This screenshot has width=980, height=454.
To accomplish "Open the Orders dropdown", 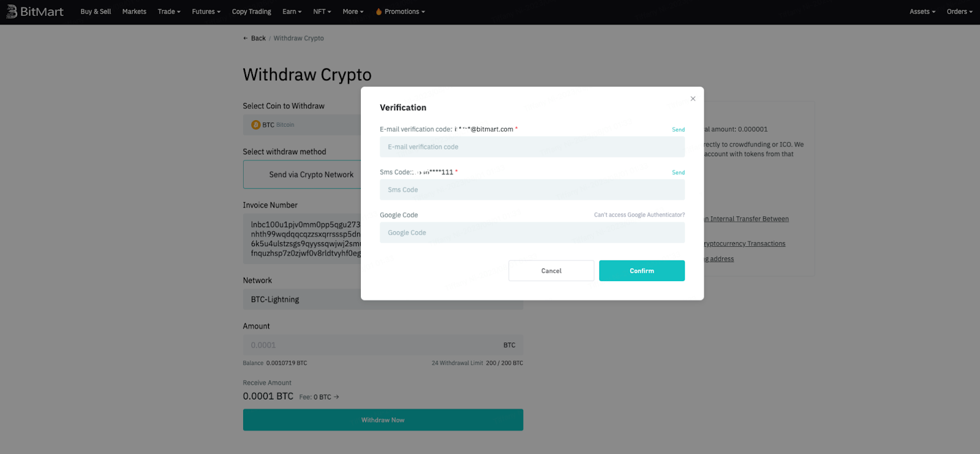I will 960,12.
